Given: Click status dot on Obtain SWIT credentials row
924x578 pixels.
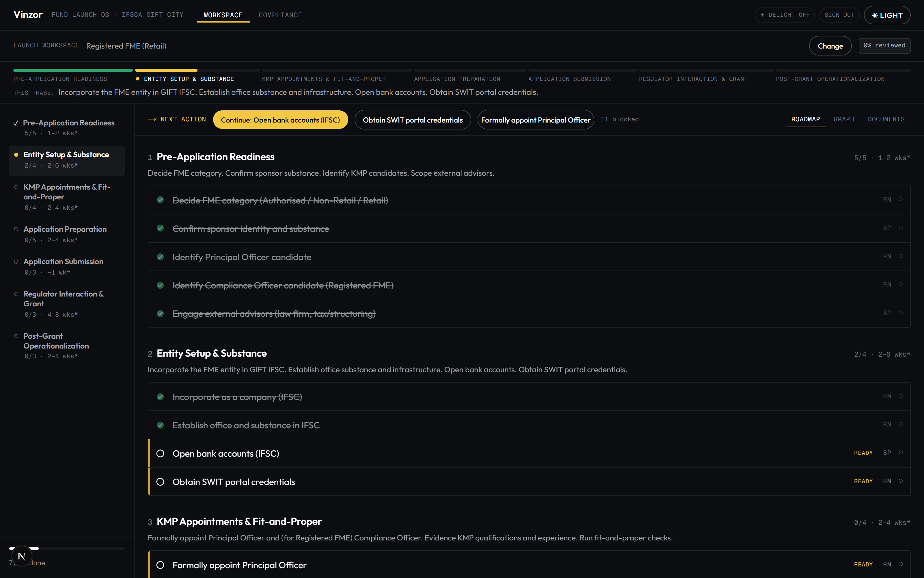Looking at the screenshot, I should click(901, 481).
